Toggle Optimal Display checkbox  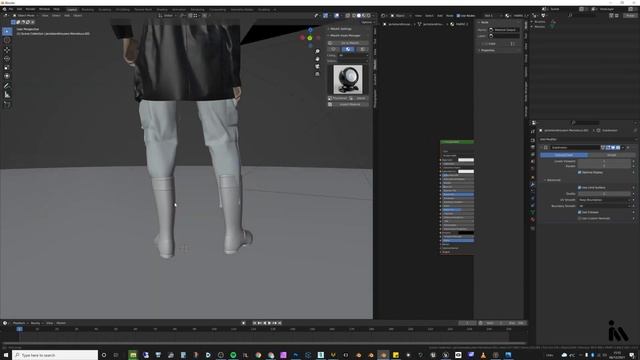pyautogui.click(x=580, y=172)
